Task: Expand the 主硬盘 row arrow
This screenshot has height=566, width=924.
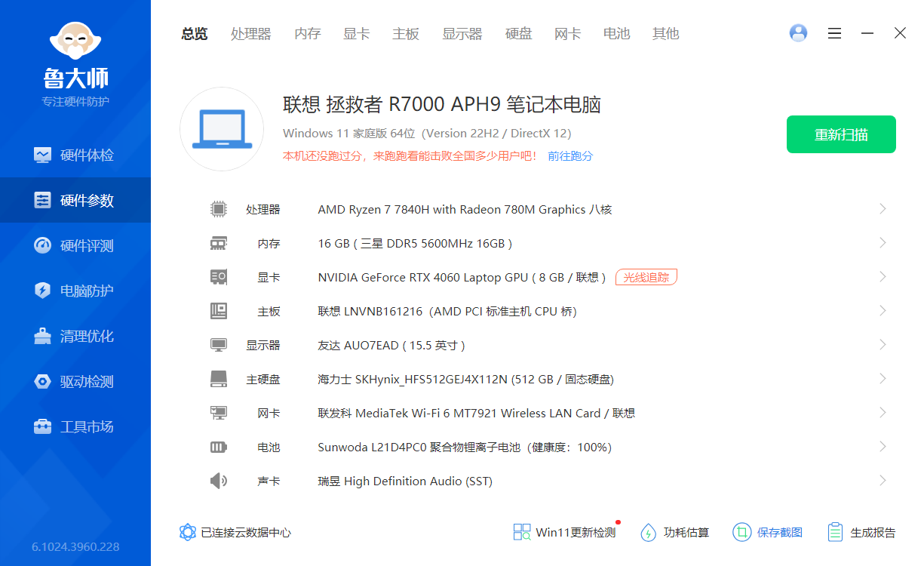Action: pyautogui.click(x=883, y=379)
